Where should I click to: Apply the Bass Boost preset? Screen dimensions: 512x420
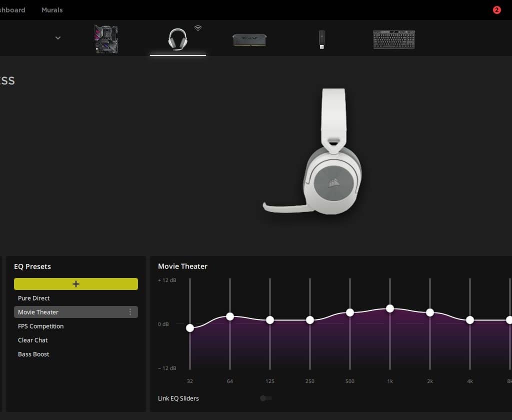pos(33,354)
